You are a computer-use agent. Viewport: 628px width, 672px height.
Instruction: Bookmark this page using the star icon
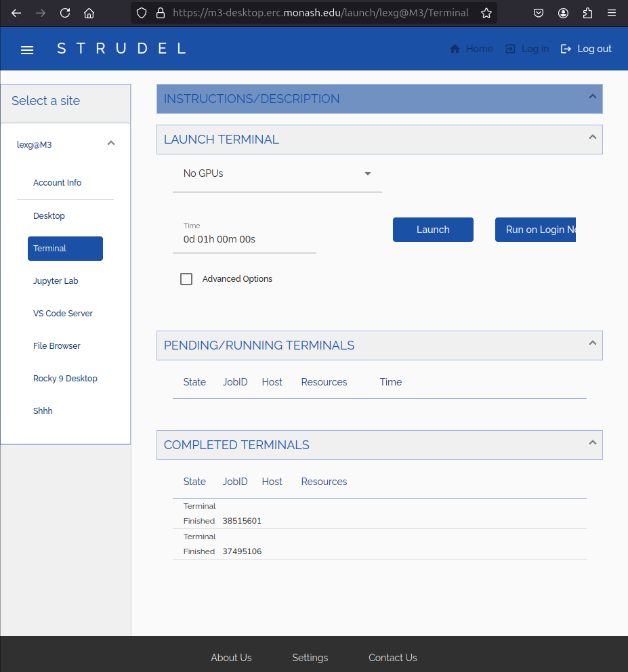486,13
